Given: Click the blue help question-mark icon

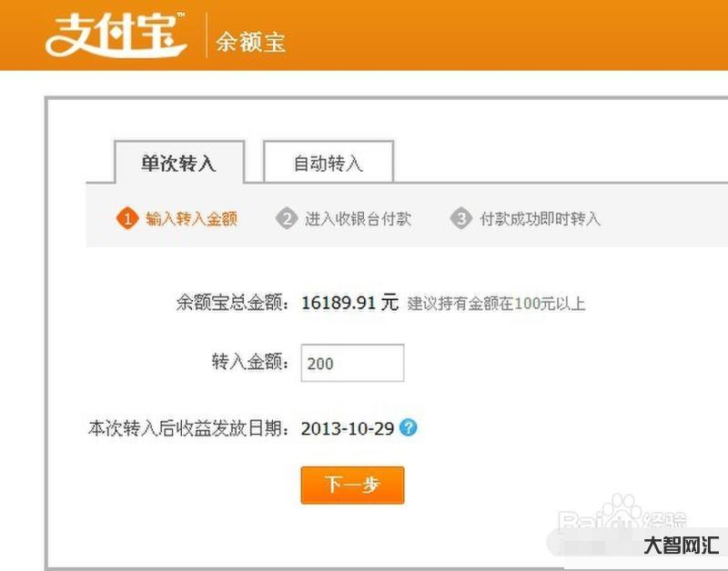Looking at the screenshot, I should point(409,427).
